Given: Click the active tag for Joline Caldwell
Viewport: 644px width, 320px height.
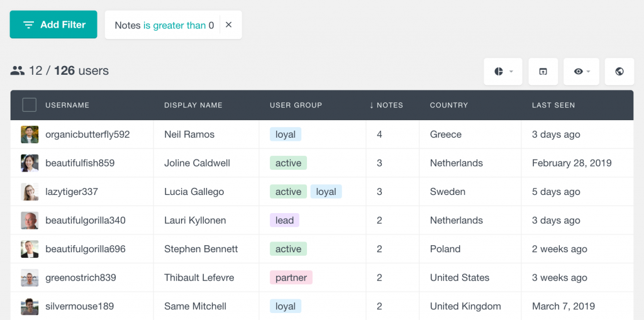Looking at the screenshot, I should (288, 163).
